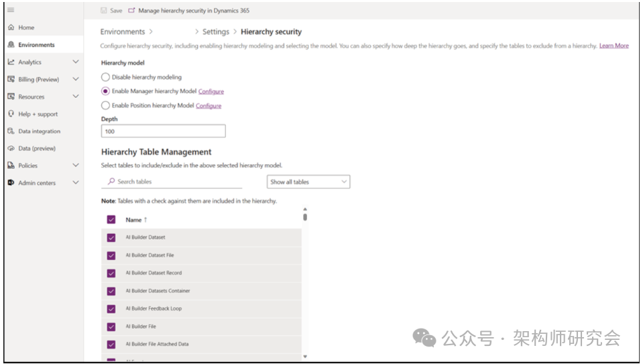Click the table list vertical scrollbar
Viewport: 641px width, 364px height.
(305, 217)
